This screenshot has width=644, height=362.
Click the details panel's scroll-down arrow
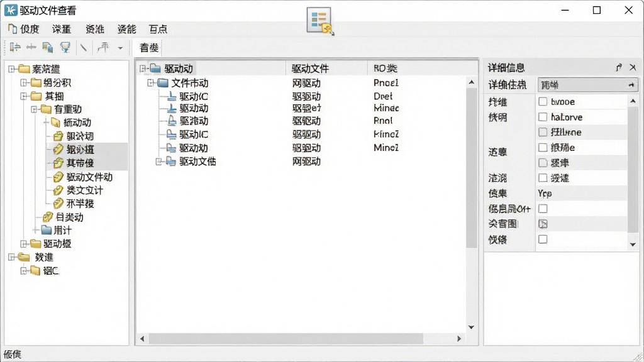(633, 244)
